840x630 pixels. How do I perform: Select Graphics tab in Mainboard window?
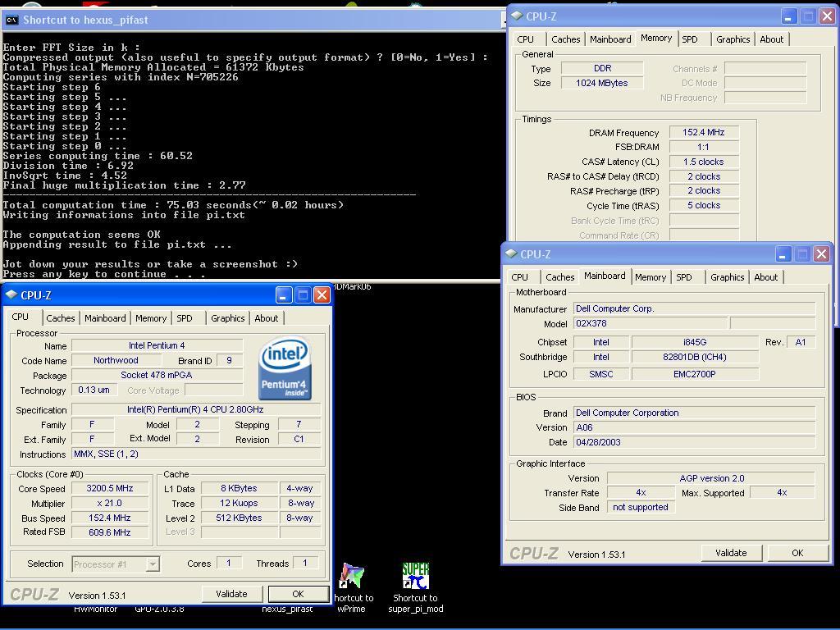point(728,277)
